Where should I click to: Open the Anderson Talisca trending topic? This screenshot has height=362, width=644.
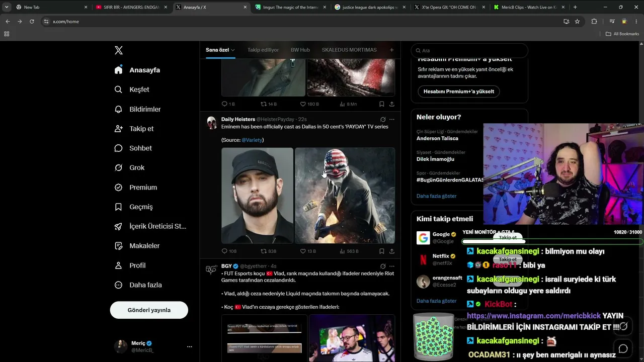437,138
